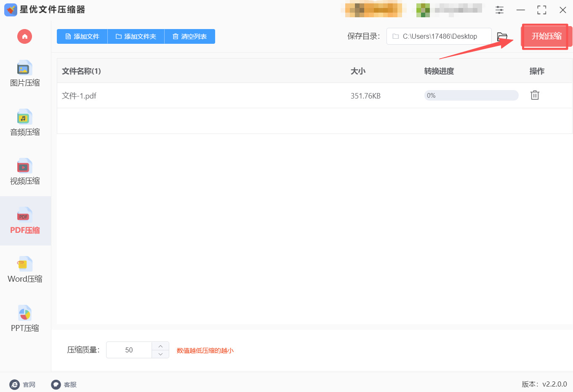This screenshot has height=392, width=573.
Task: Decrease compression quality with the down stepper
Action: [x=160, y=354]
